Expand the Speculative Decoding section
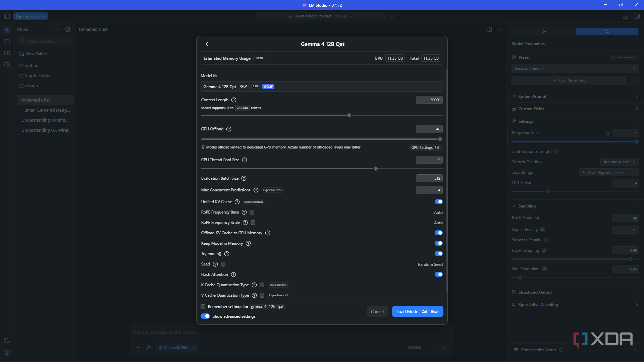Image resolution: width=644 pixels, height=362 pixels. click(575, 305)
